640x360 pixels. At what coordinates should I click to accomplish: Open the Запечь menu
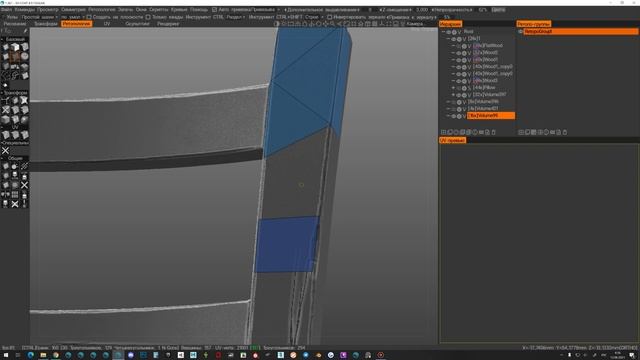coord(125,9)
